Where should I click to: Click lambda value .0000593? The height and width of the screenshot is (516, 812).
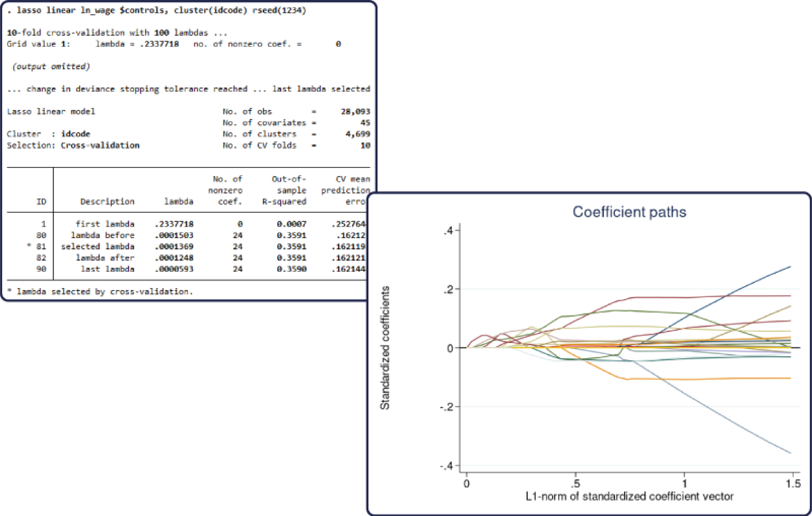pos(174,269)
